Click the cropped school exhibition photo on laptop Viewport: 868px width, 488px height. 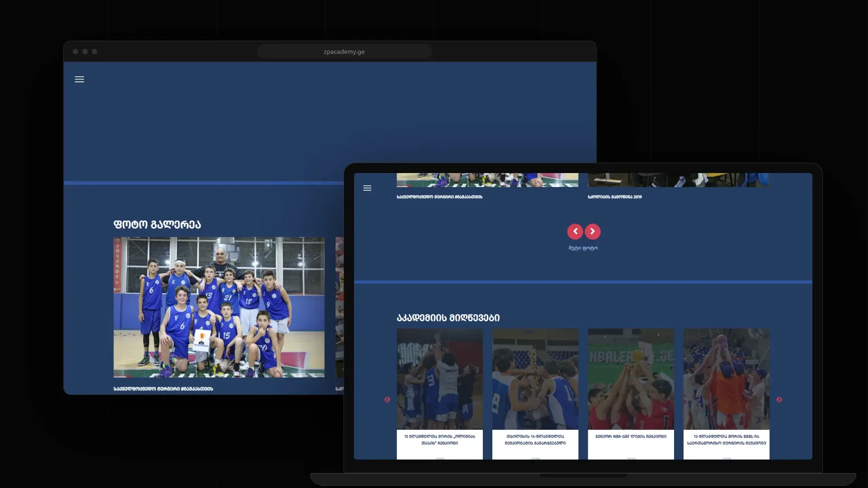[x=679, y=180]
